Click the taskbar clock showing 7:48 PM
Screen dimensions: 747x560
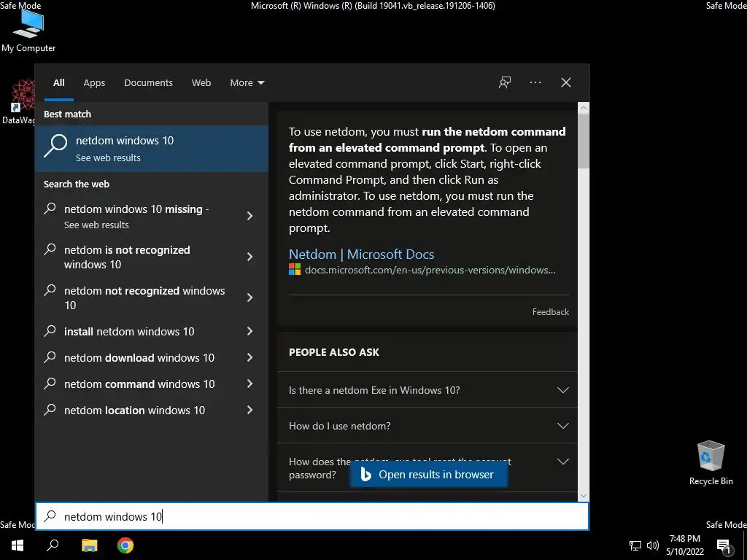[684, 545]
